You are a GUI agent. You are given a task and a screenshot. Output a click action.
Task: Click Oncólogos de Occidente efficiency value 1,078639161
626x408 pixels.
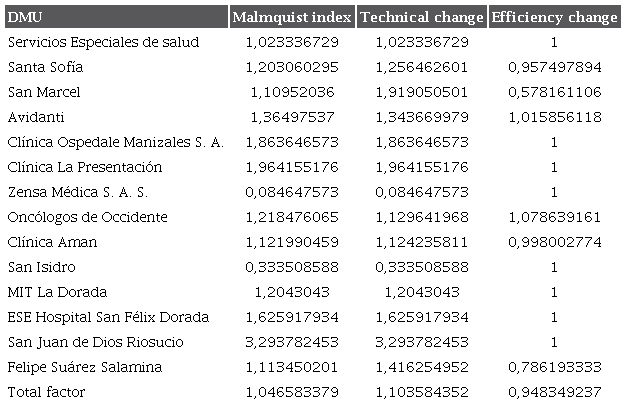tap(554, 217)
